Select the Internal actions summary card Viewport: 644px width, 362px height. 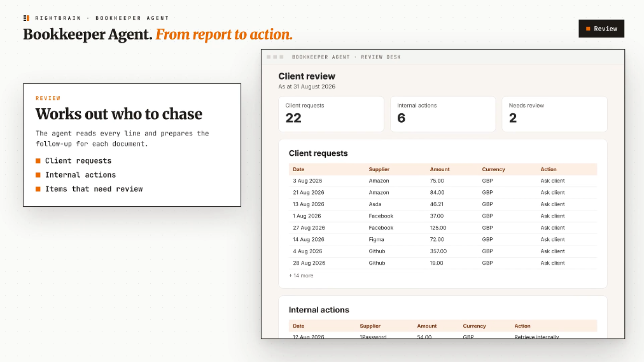pos(443,114)
